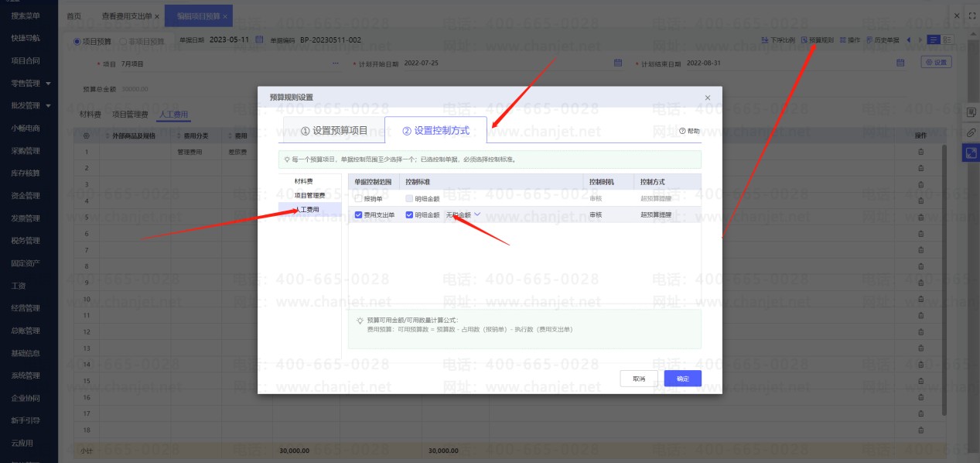Open 搜索菜单 in sidebar
This screenshot has height=463, width=980.
pos(26,15)
